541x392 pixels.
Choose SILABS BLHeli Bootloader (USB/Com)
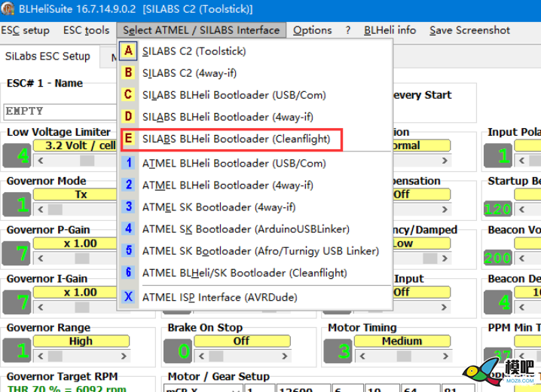point(255,95)
